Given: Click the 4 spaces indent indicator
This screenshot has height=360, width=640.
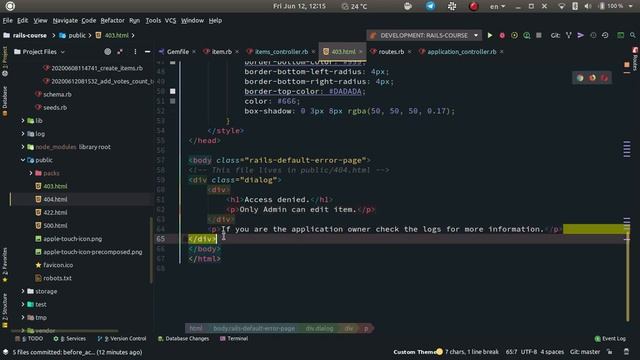Looking at the screenshot, I should [x=552, y=352].
